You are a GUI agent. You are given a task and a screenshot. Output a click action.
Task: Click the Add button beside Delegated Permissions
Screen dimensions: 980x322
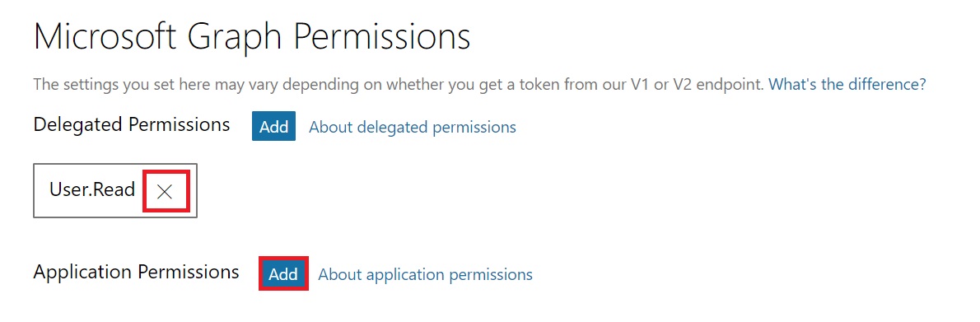273,126
